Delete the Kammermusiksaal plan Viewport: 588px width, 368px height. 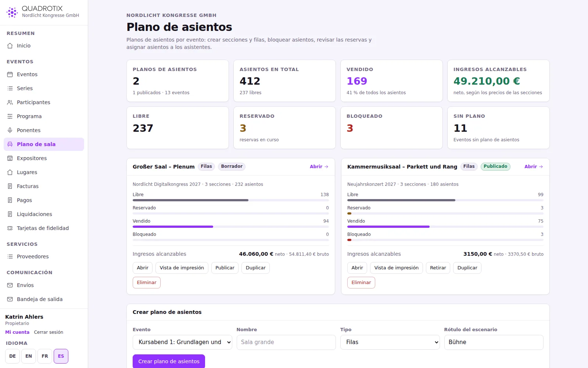click(x=361, y=283)
